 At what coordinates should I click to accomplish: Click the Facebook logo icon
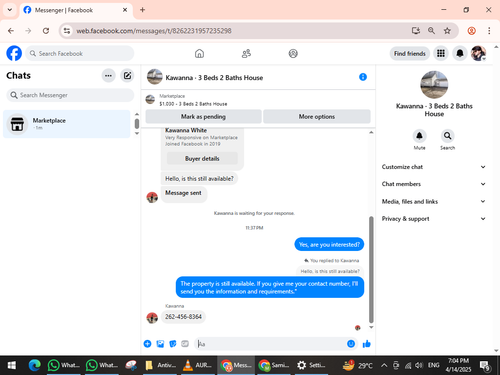[14, 53]
